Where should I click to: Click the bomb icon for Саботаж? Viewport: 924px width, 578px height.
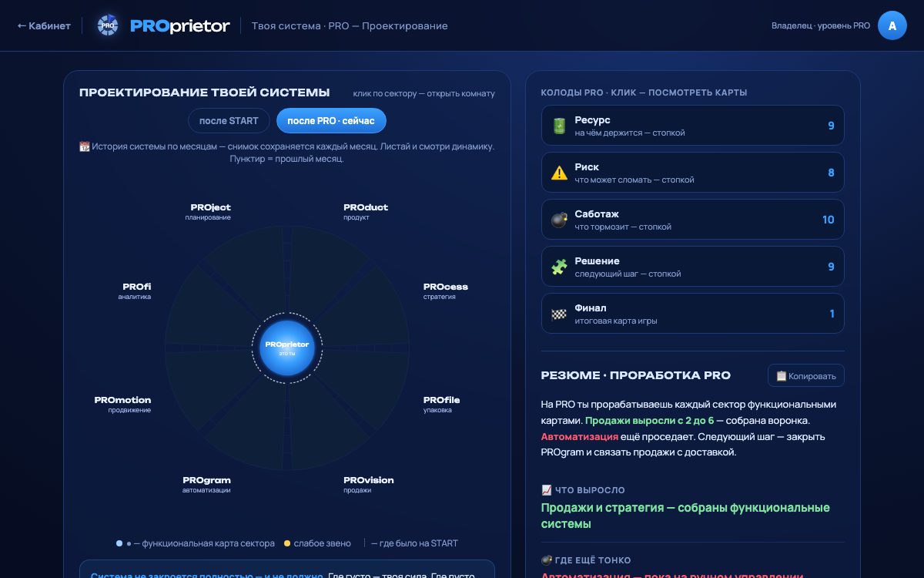559,220
